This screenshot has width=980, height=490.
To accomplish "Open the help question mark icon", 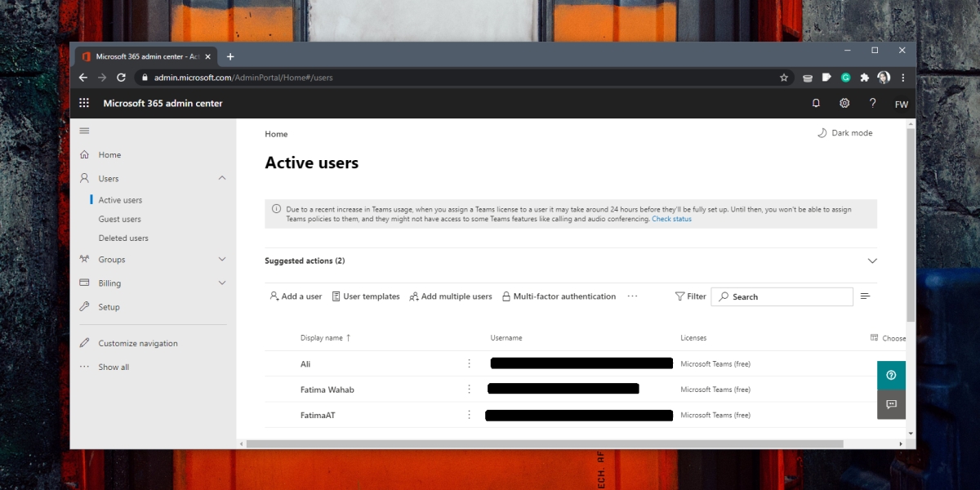I will 872,103.
